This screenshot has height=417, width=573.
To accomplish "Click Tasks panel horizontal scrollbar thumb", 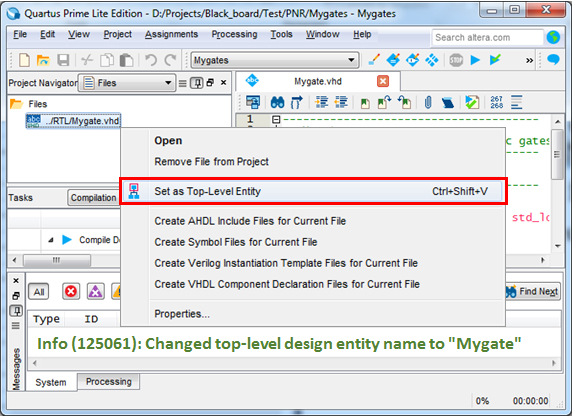I will 57,261.
